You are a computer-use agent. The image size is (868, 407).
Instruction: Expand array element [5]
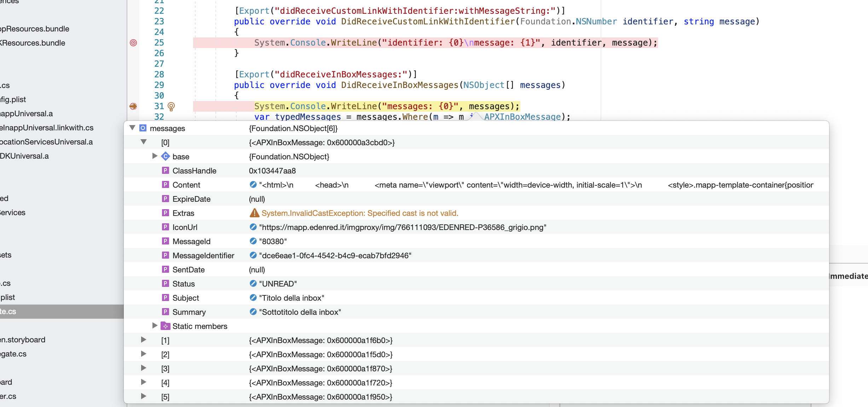click(144, 396)
